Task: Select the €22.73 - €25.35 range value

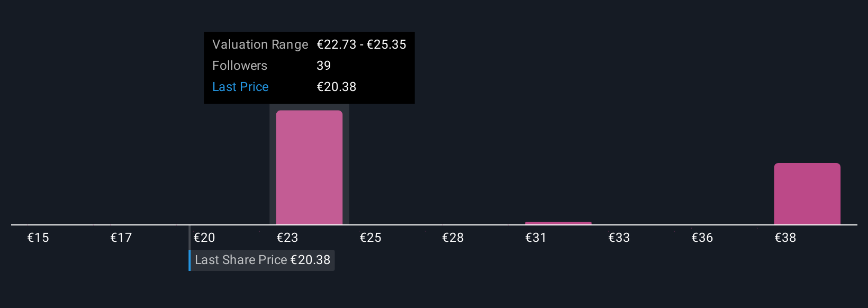Action: pos(361,44)
